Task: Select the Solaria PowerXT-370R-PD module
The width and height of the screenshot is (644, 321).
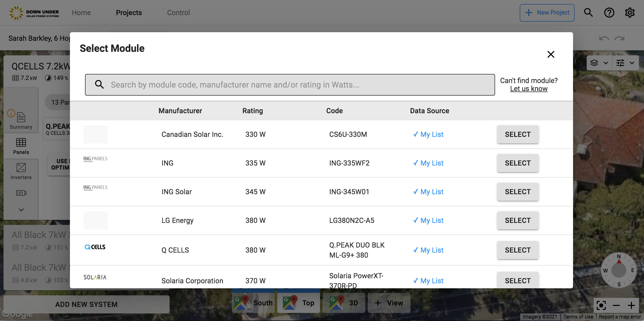Action: coord(518,280)
